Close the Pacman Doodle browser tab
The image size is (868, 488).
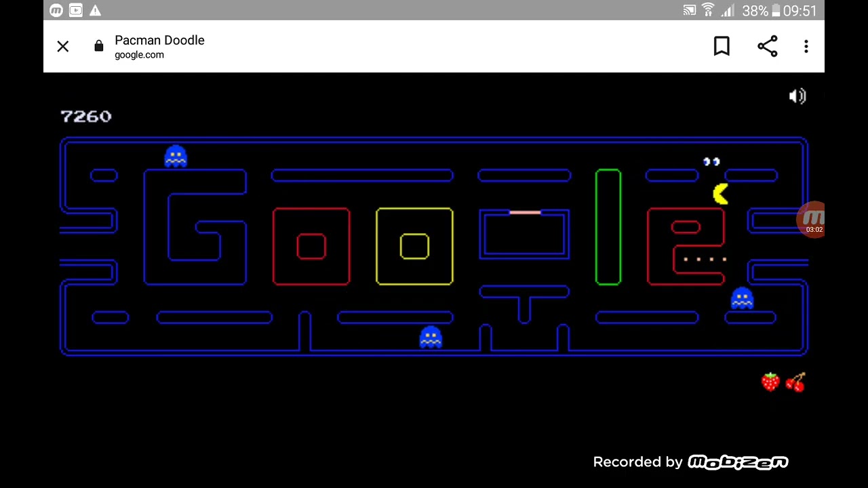[x=63, y=46]
